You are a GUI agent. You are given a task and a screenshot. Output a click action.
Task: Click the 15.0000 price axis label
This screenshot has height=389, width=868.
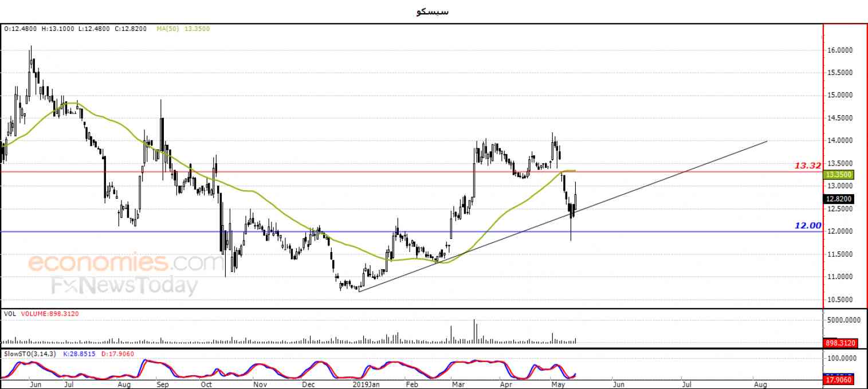pos(841,95)
